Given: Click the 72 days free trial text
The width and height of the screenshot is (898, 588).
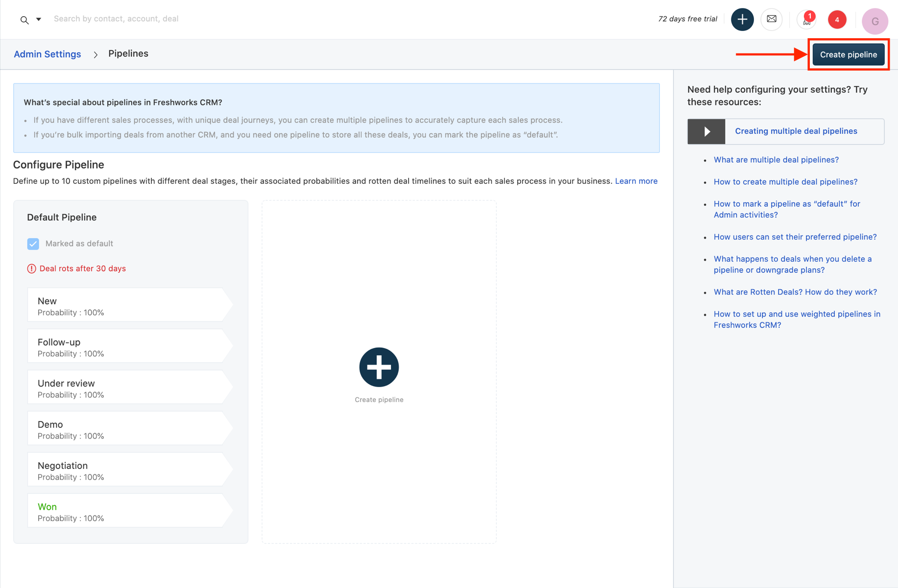Looking at the screenshot, I should pyautogui.click(x=687, y=19).
